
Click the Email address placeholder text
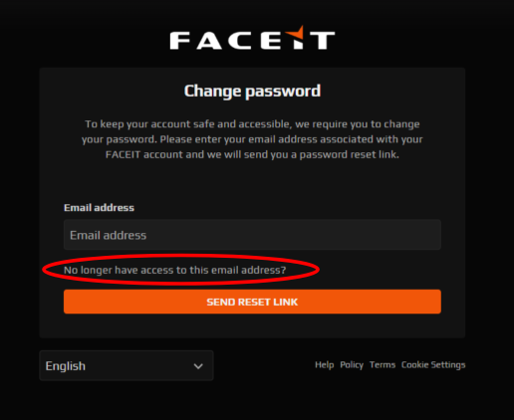tap(108, 235)
